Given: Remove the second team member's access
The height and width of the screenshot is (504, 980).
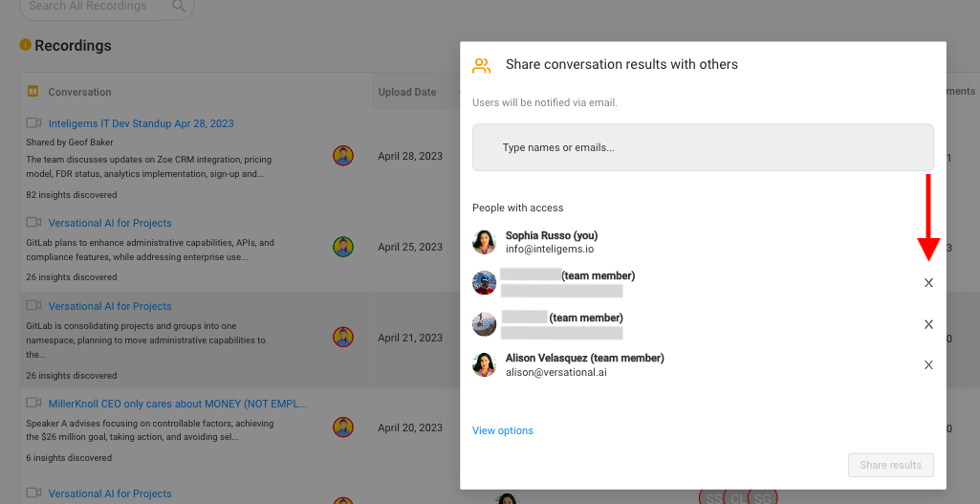Looking at the screenshot, I should coord(928,324).
